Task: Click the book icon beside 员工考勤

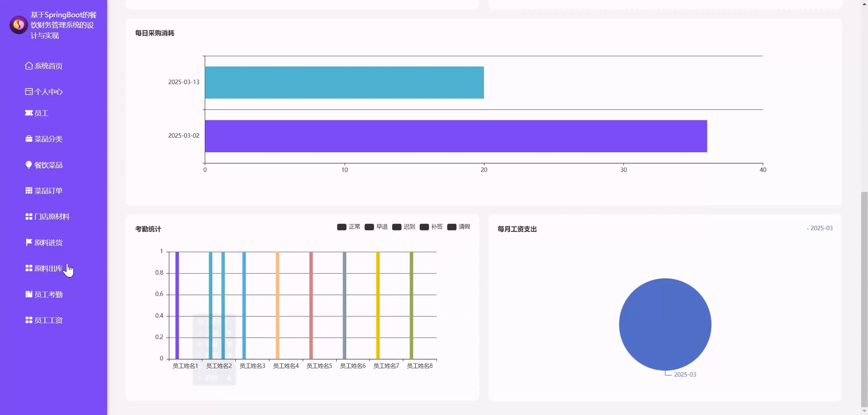Action: (29, 294)
